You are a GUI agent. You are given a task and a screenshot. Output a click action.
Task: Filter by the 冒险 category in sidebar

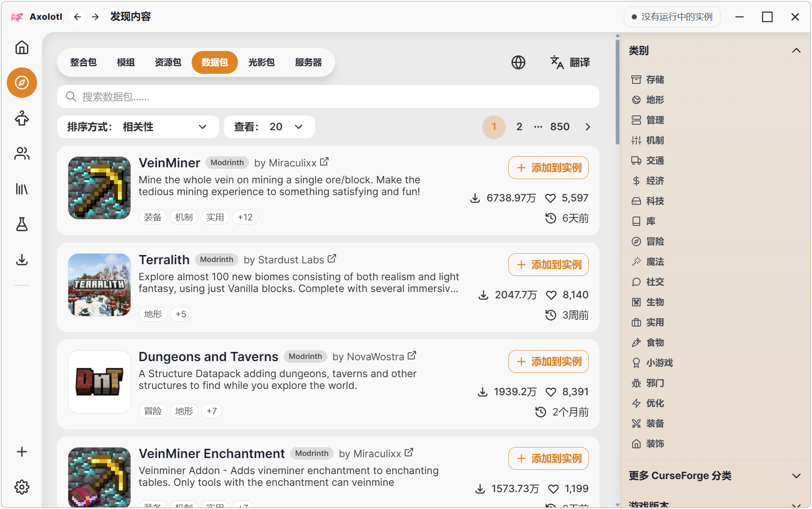click(x=648, y=241)
